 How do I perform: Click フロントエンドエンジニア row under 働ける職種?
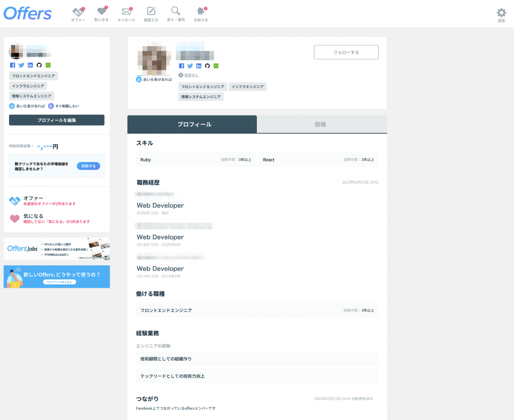tap(257, 310)
